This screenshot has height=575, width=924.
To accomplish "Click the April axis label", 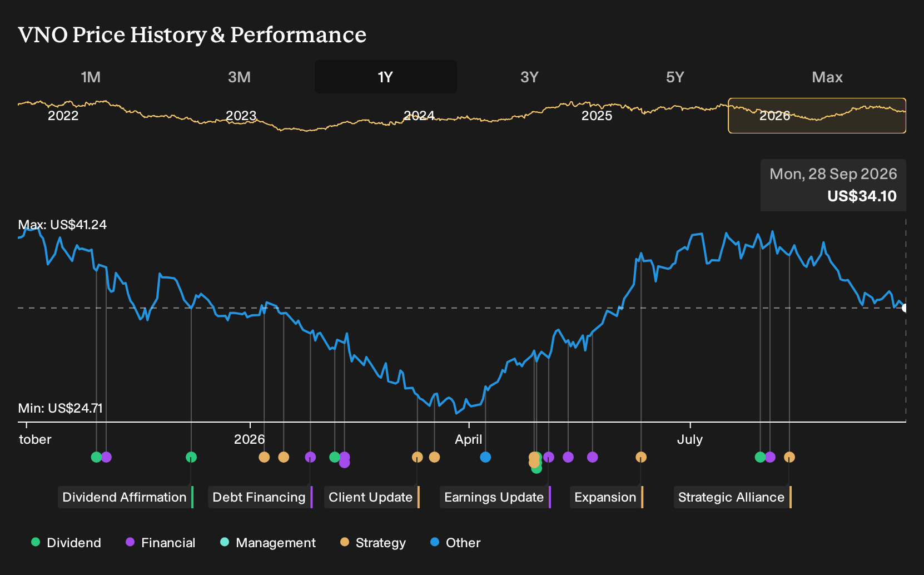I will pos(469,439).
